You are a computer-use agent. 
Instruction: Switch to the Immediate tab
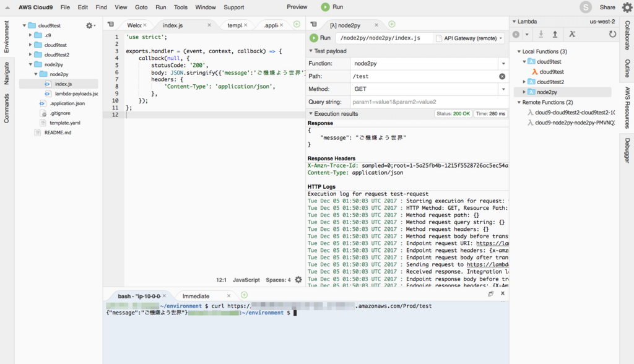click(x=196, y=296)
